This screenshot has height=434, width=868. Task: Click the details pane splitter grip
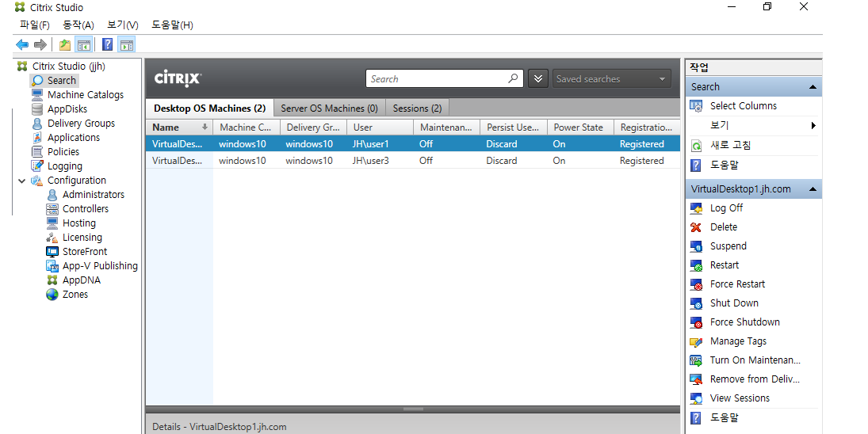click(413, 409)
